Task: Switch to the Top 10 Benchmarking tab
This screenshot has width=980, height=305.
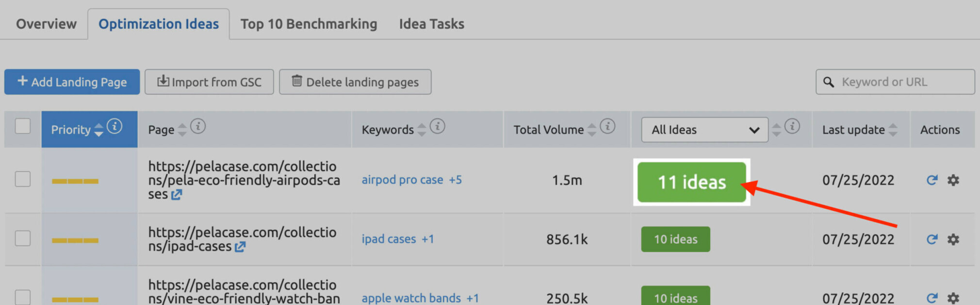Action: click(309, 24)
